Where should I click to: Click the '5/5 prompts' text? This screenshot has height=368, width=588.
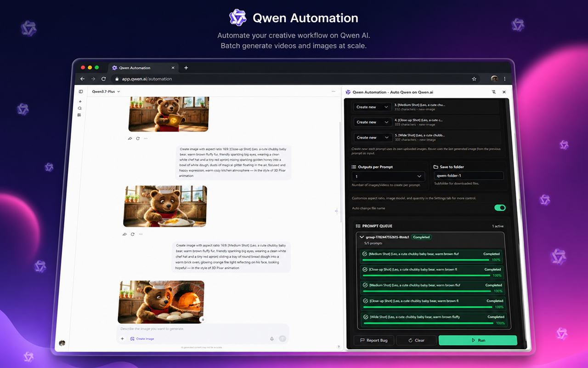[x=373, y=243]
